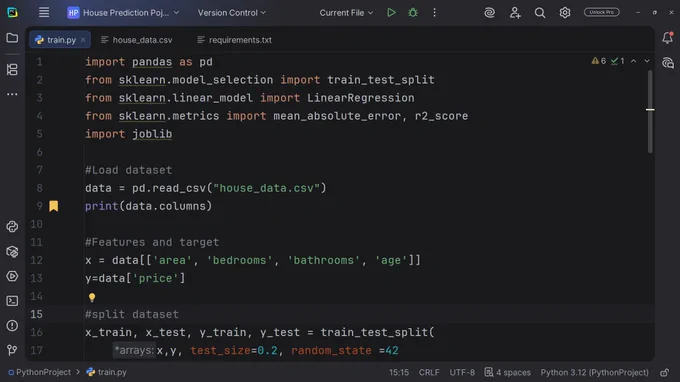680x382 pixels.
Task: Start debugging with the bug icon
Action: tap(413, 13)
